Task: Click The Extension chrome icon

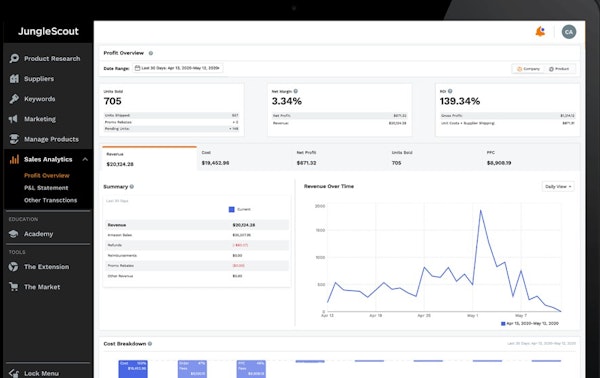Action: 13,267
